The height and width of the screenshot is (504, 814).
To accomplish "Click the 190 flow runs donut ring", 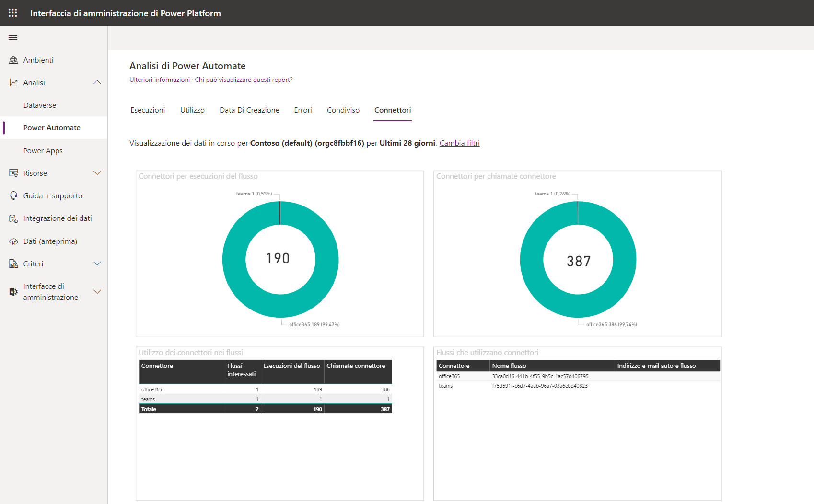I will pyautogui.click(x=233, y=259).
